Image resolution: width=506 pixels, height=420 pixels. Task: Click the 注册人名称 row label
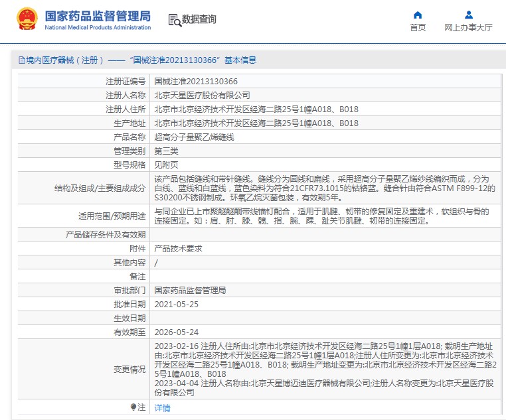pos(126,95)
